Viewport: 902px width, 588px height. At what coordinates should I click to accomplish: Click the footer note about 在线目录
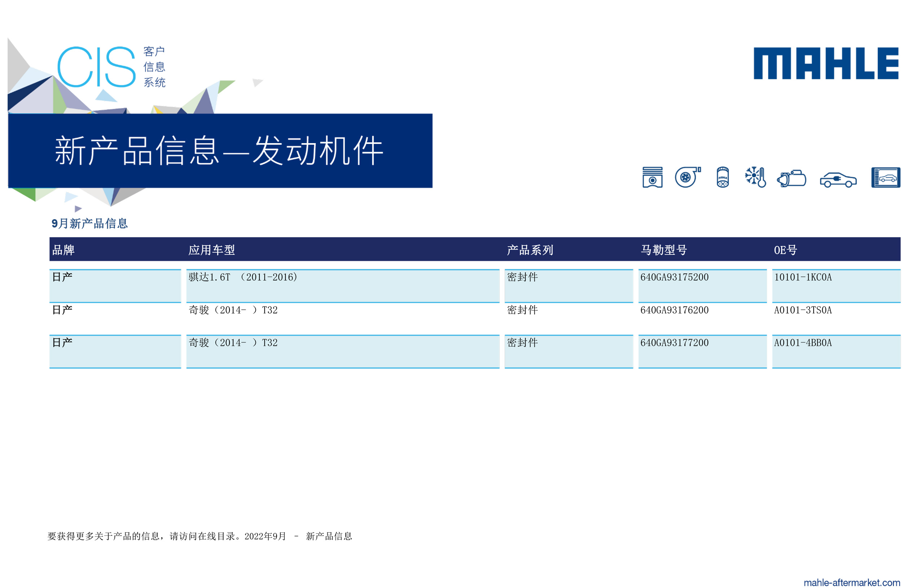[x=200, y=536]
